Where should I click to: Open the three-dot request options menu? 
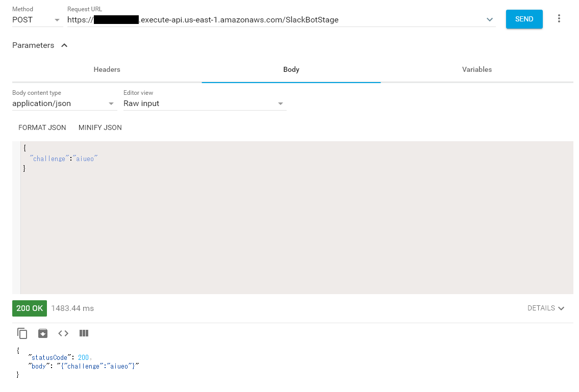[x=559, y=19]
